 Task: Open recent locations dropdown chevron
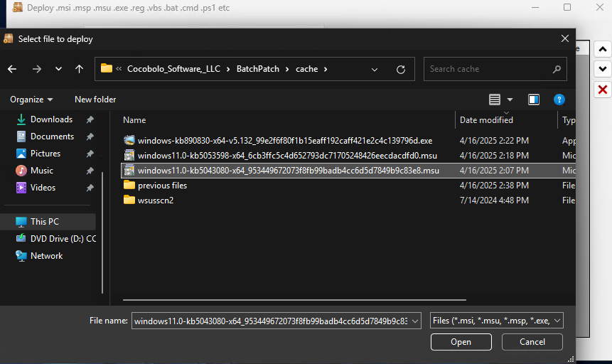(x=58, y=69)
